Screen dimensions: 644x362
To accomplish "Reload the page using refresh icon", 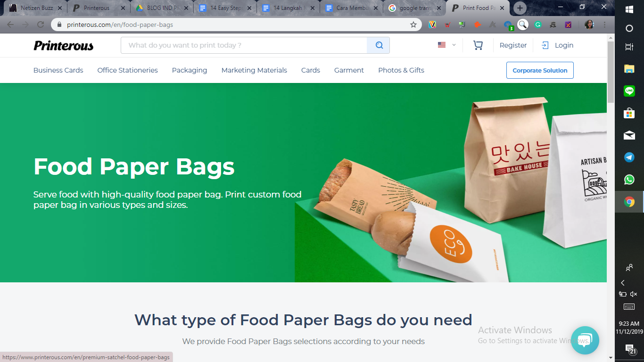I will (x=41, y=25).
